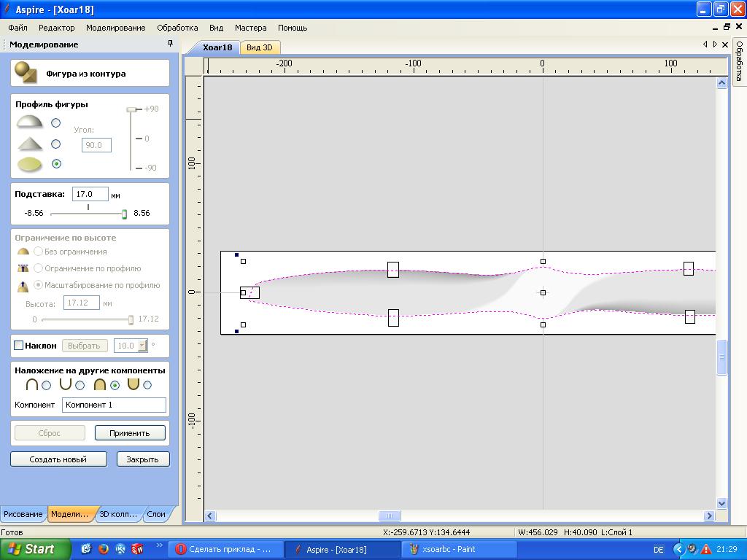
Task: Click the Применить apply button
Action: 130,433
